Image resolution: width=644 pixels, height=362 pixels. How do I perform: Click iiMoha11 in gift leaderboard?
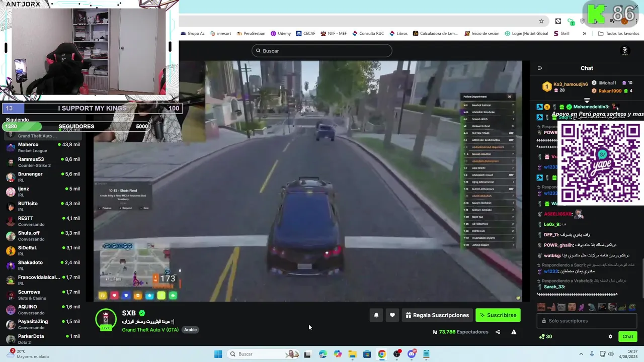click(x=607, y=83)
